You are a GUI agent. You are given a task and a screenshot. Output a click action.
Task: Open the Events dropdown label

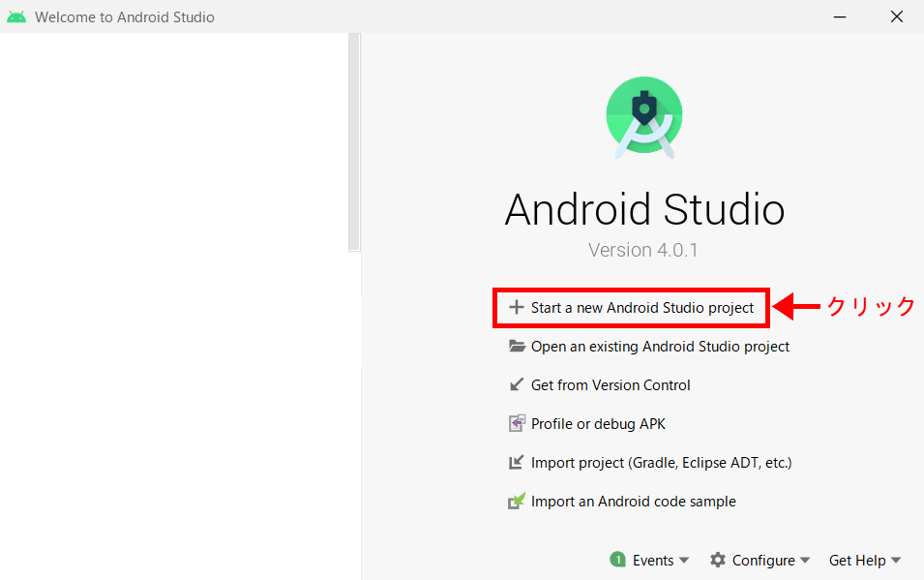pyautogui.click(x=653, y=561)
